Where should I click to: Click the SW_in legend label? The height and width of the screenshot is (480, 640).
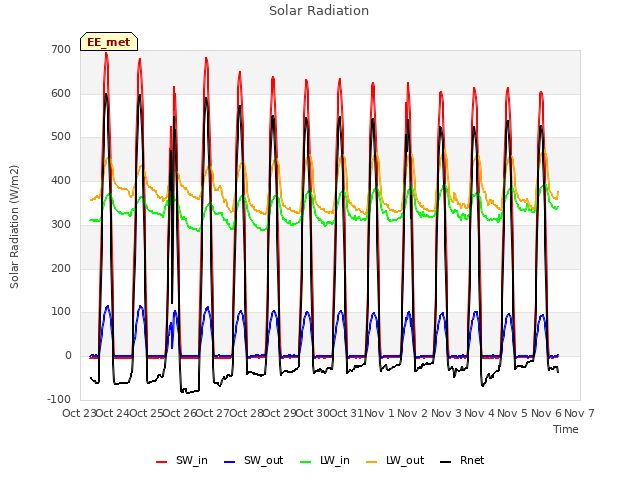[191, 460]
